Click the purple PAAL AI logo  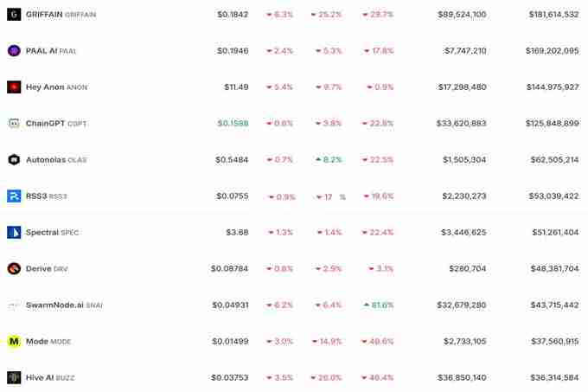[14, 51]
